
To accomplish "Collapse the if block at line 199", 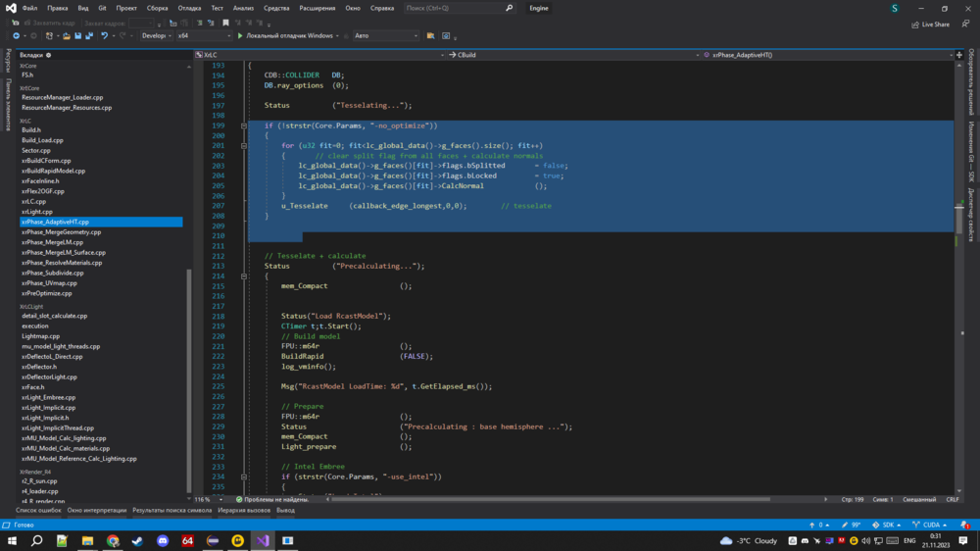I will coord(244,125).
